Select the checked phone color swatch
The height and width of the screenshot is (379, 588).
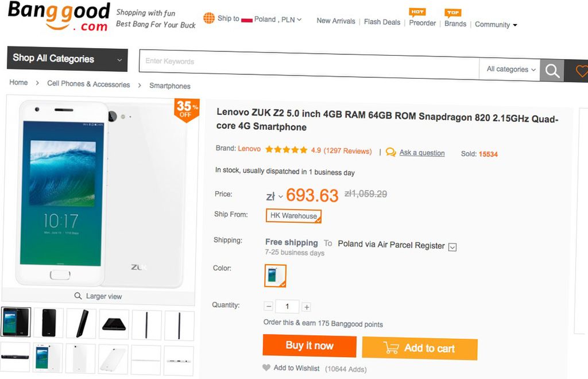tap(275, 276)
